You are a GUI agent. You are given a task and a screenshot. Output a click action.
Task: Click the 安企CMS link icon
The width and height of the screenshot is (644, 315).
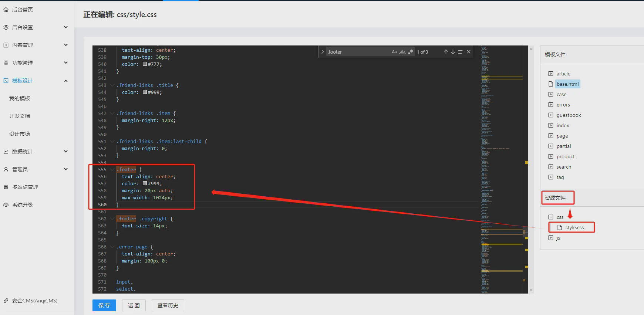pyautogui.click(x=6, y=301)
